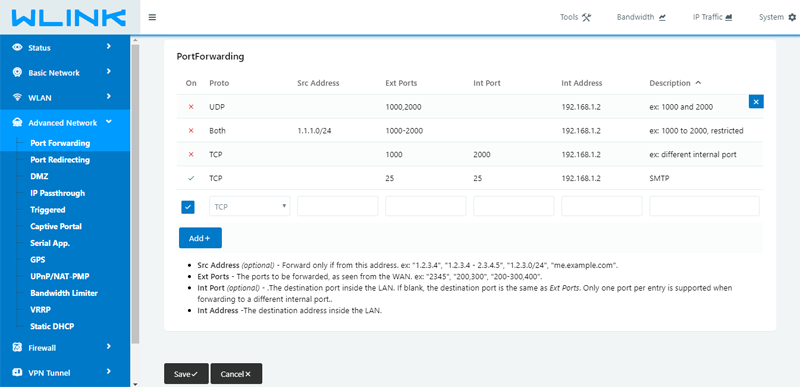
Task: Open IP Traffic graph icon
Action: pos(729,17)
